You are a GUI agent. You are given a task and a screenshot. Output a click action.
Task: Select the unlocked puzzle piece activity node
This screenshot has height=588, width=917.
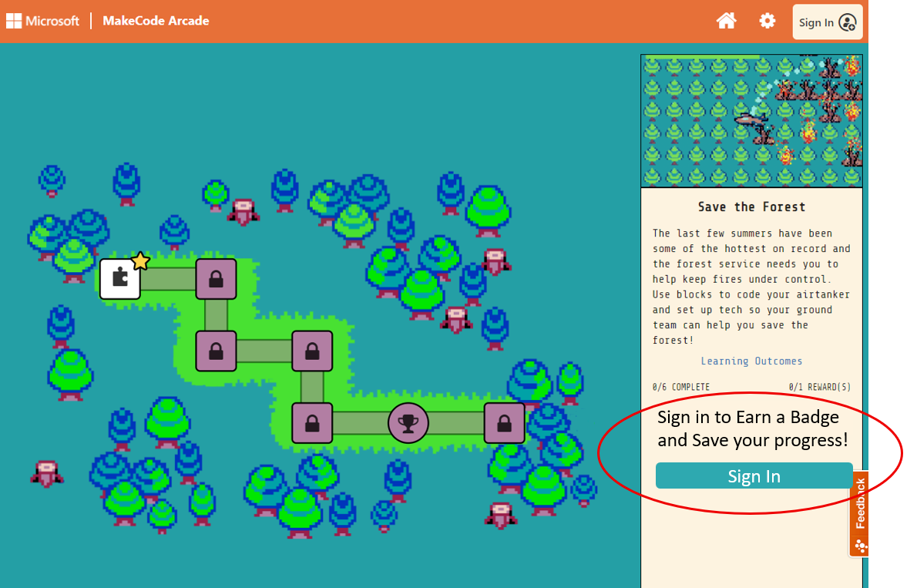point(120,278)
